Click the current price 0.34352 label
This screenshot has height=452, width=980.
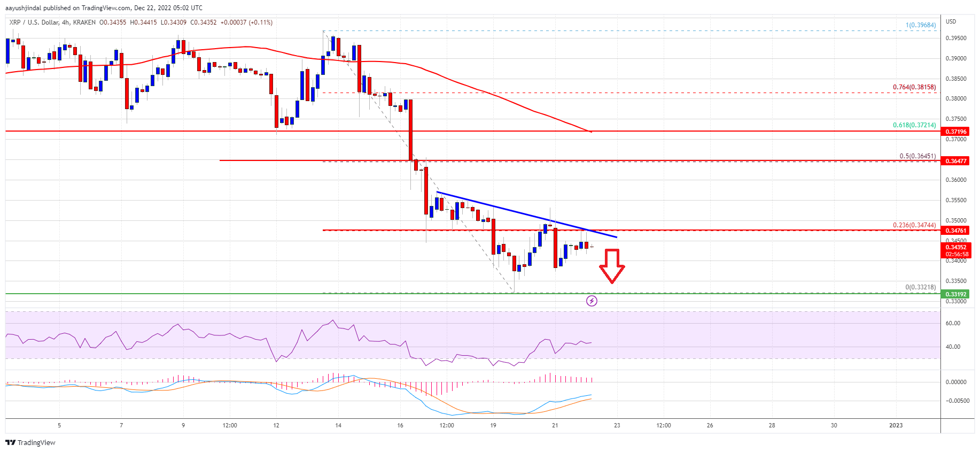[x=956, y=247]
